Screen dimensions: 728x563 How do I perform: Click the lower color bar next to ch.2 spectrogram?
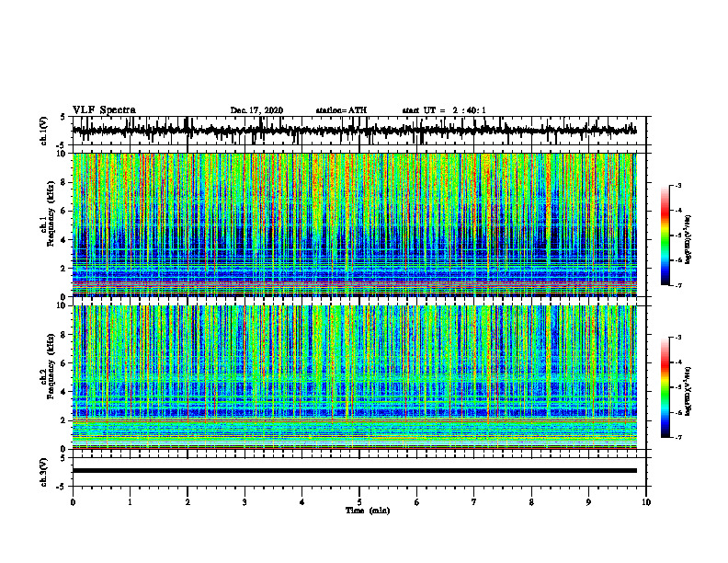click(665, 387)
